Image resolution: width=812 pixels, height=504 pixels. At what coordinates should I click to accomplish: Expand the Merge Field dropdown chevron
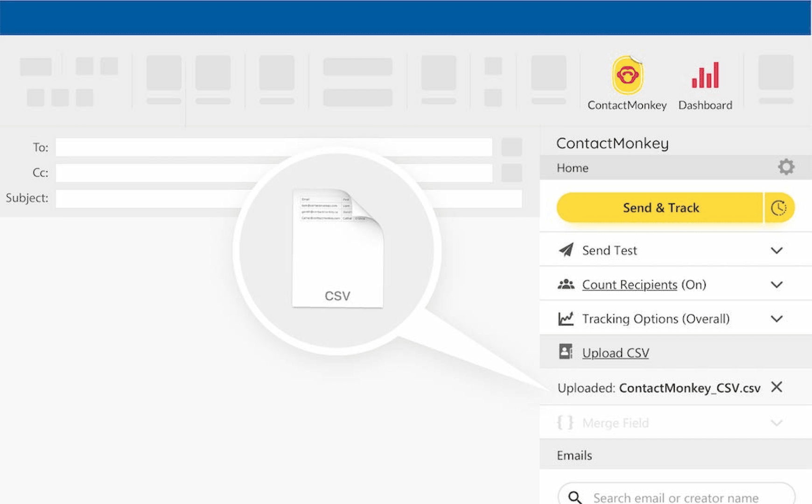[777, 423]
